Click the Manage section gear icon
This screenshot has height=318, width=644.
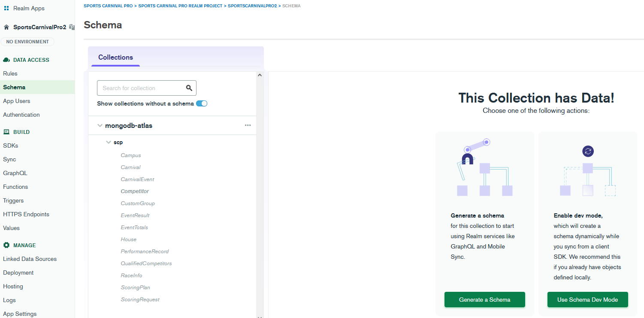pos(6,245)
